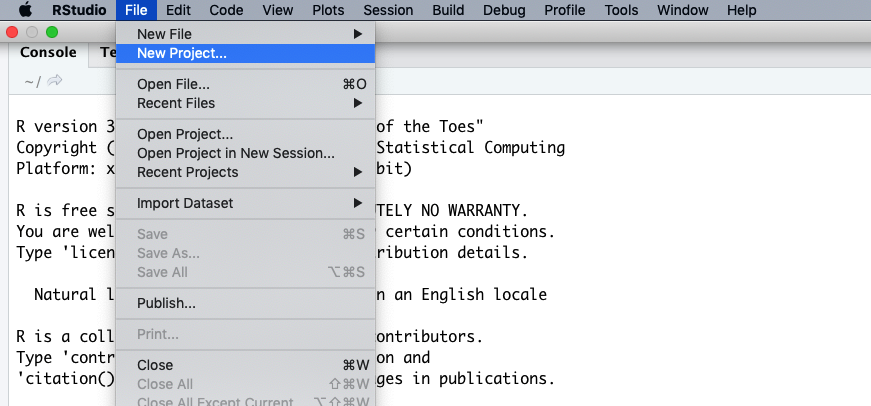This screenshot has height=406, width=871.
Task: Open the Plots menu in menu bar
Action: [x=321, y=10]
